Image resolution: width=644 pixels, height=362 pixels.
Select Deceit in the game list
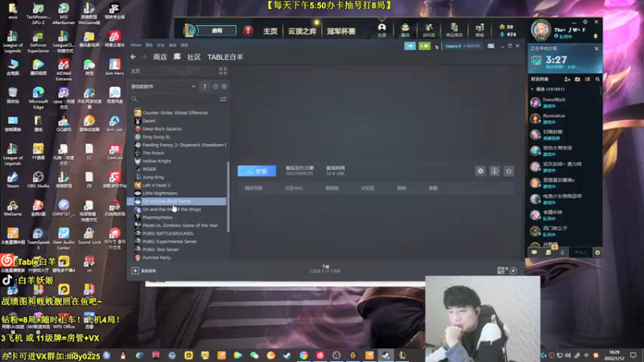[x=149, y=121]
